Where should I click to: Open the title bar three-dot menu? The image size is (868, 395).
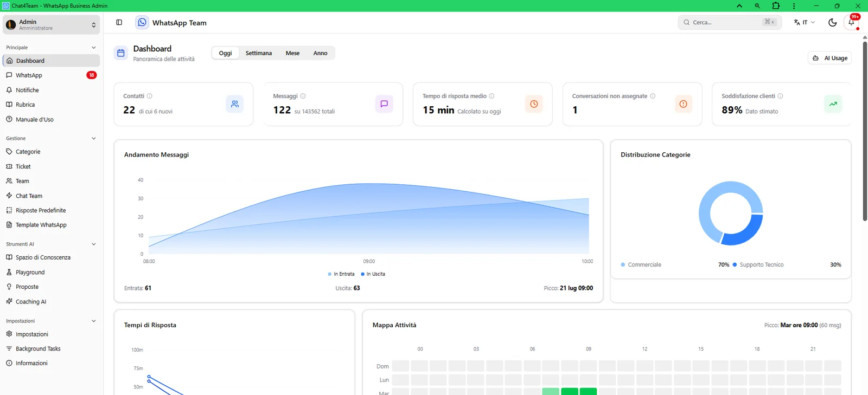(794, 6)
